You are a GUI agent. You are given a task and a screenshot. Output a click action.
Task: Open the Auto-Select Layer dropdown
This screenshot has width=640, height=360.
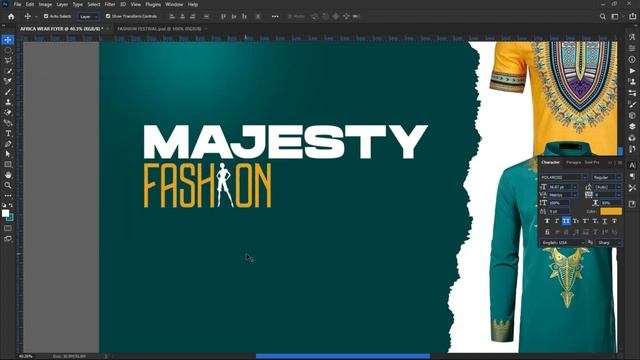click(x=88, y=17)
